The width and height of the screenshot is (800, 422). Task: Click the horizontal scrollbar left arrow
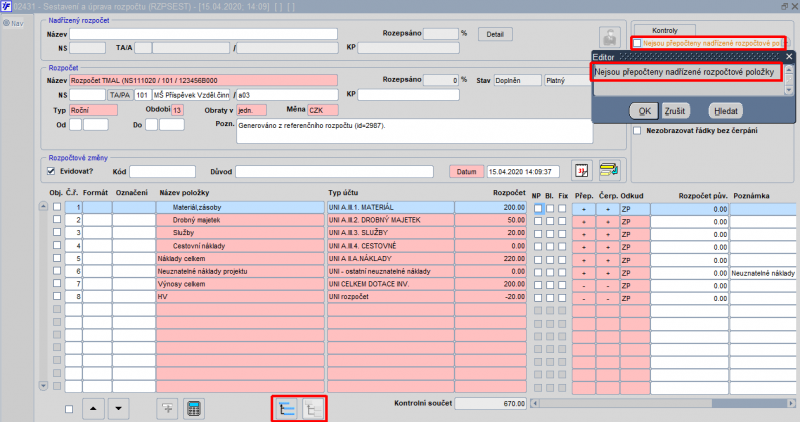click(535, 404)
